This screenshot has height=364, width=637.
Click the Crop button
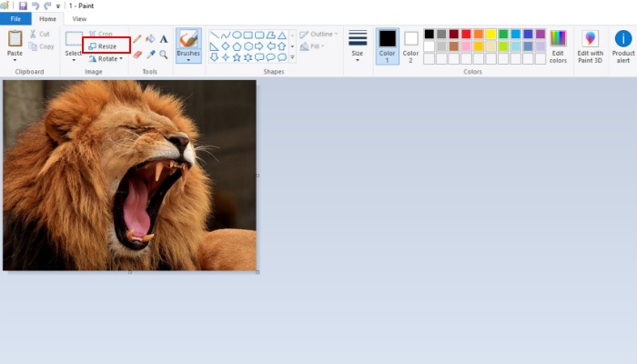pos(101,34)
